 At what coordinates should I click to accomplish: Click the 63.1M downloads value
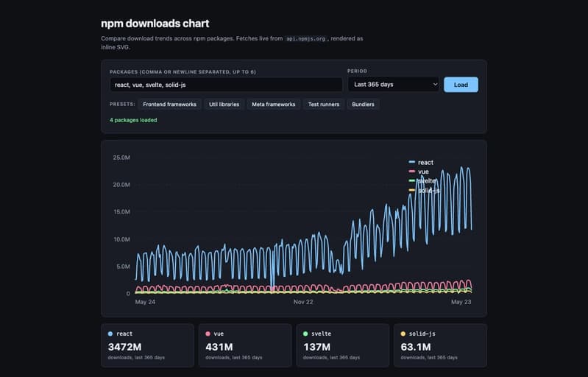416,347
